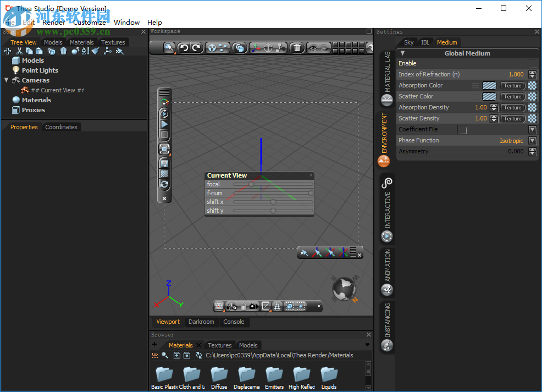Toggle checker button for Absorption Density
Image resolution: width=542 pixels, height=392 pixels.
(x=532, y=108)
